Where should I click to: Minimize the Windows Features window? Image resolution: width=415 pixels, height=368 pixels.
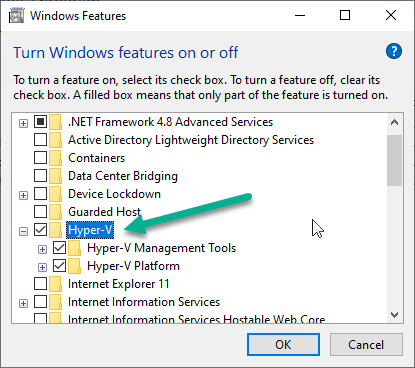click(300, 15)
